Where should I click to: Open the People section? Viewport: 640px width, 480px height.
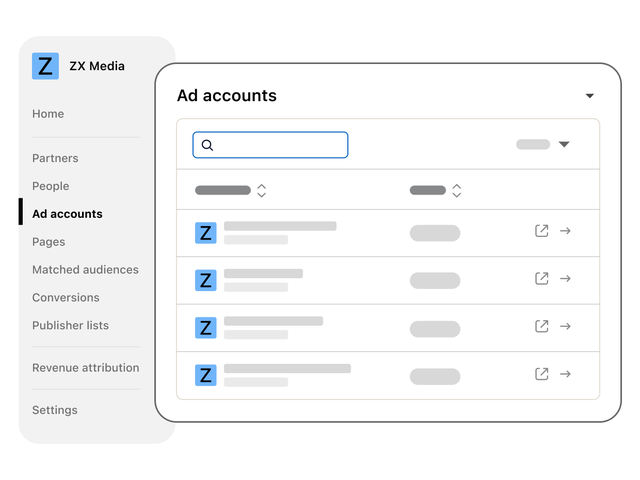pyautogui.click(x=51, y=186)
